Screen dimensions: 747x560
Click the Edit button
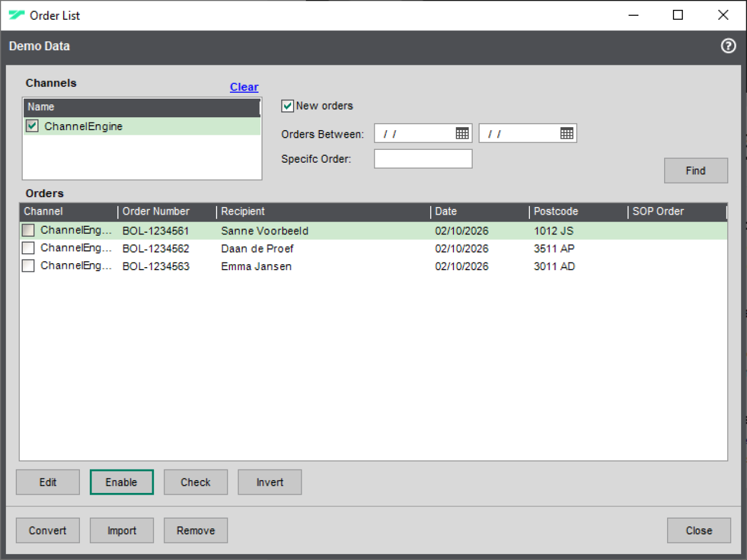48,482
